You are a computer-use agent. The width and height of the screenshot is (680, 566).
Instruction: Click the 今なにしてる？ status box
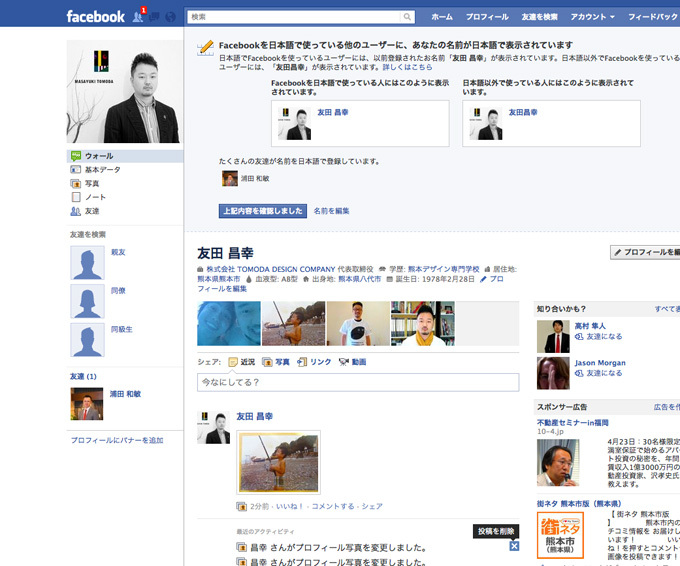click(x=358, y=383)
